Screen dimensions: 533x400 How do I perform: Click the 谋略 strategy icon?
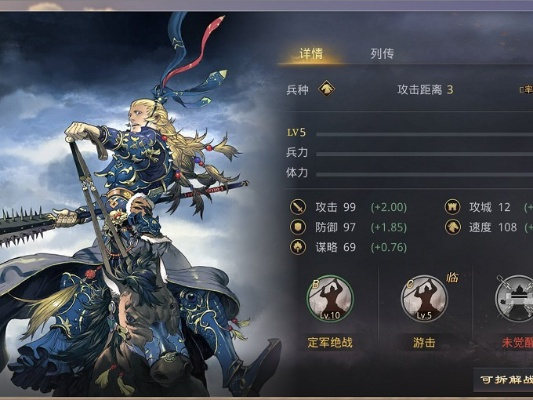(x=298, y=247)
